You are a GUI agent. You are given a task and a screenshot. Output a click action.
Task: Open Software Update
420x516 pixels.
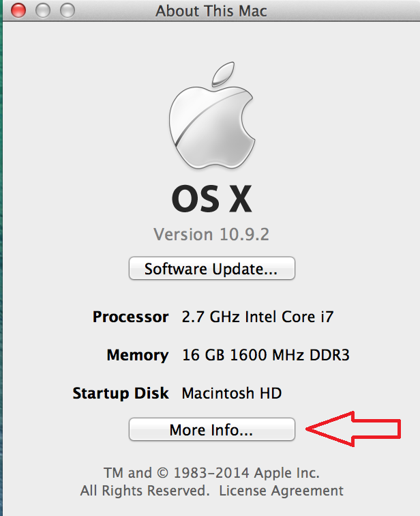tap(211, 268)
